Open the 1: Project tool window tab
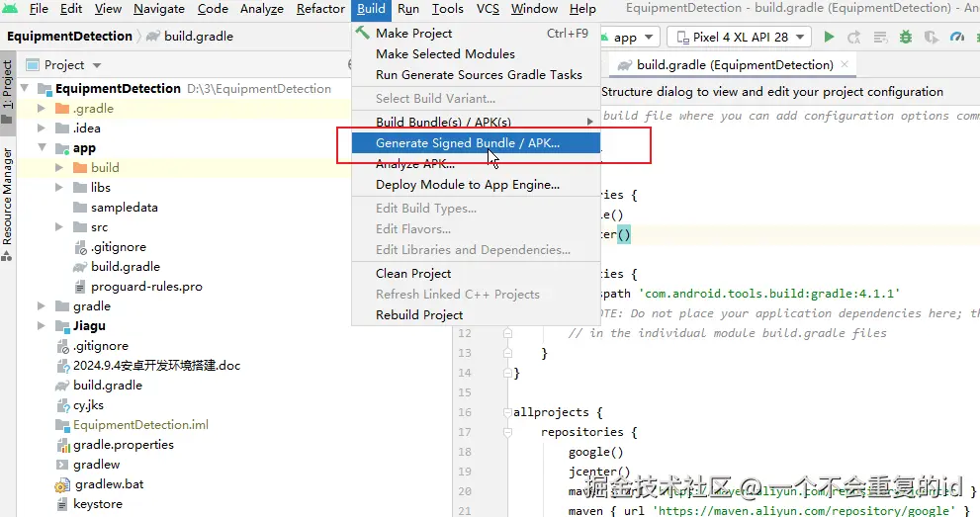The image size is (980, 517). pos(7,91)
